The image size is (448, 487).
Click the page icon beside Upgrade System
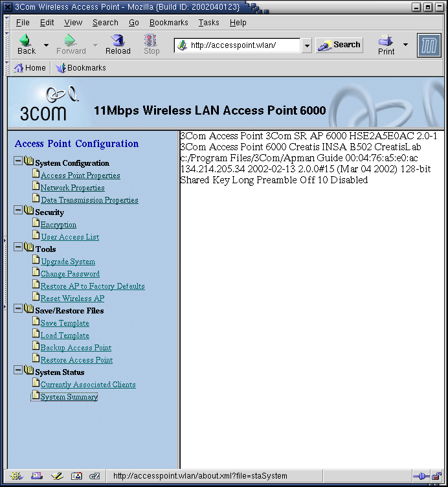tap(36, 260)
